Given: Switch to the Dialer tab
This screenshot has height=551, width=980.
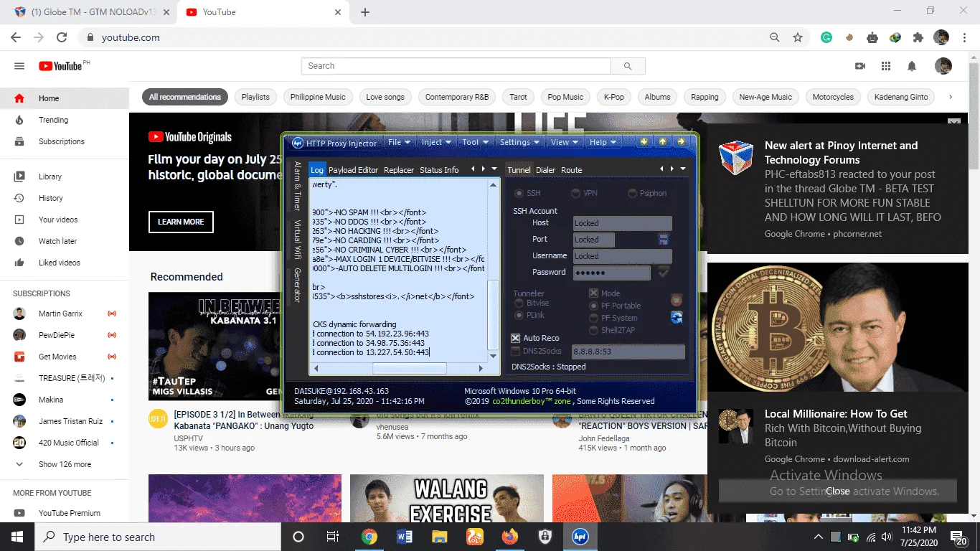Looking at the screenshot, I should pos(546,170).
